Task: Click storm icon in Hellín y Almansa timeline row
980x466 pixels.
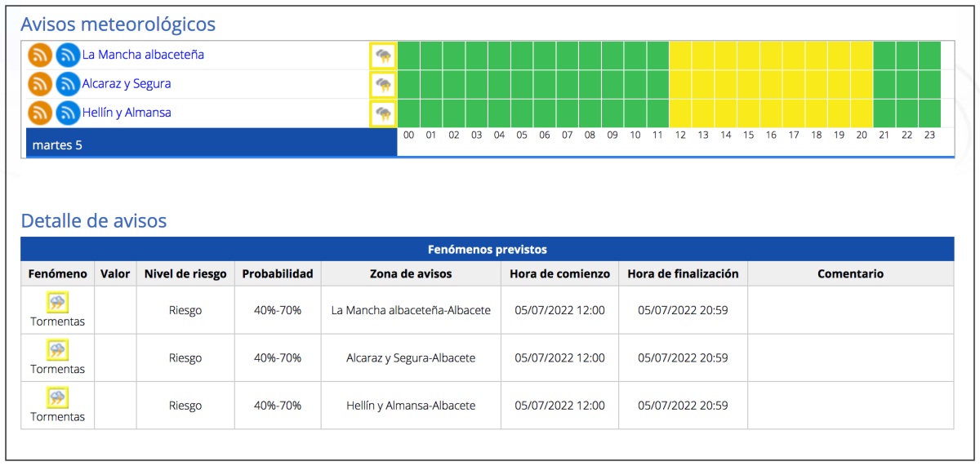Action: (x=383, y=113)
